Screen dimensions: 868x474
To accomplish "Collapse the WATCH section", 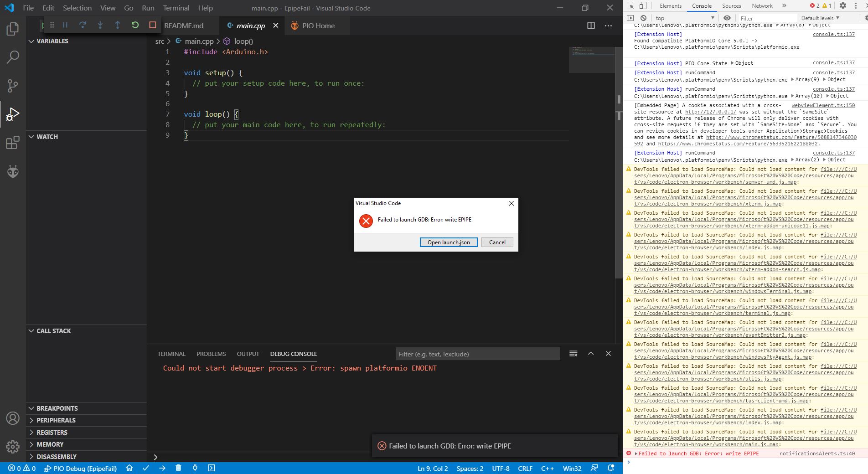I will tap(87, 137).
